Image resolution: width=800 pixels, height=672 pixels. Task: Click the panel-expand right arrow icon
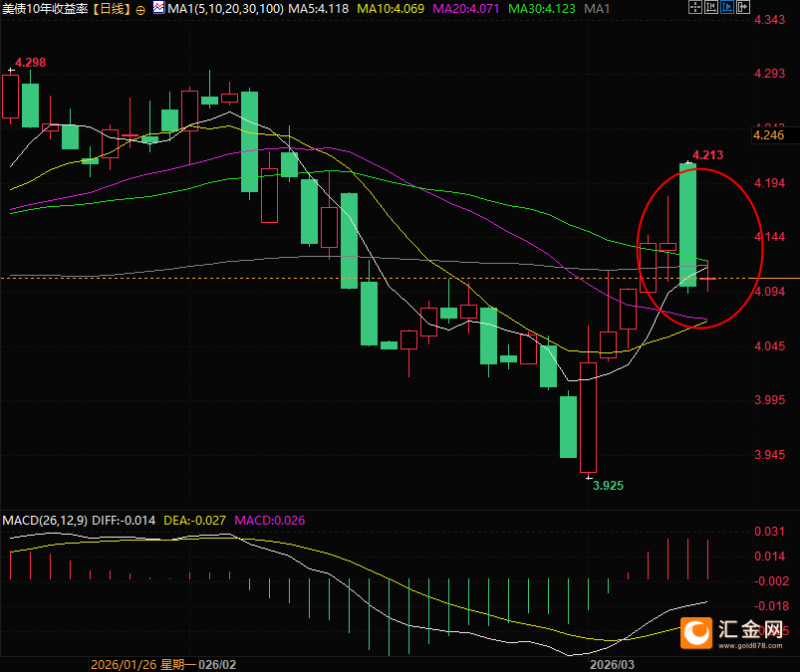[x=743, y=7]
